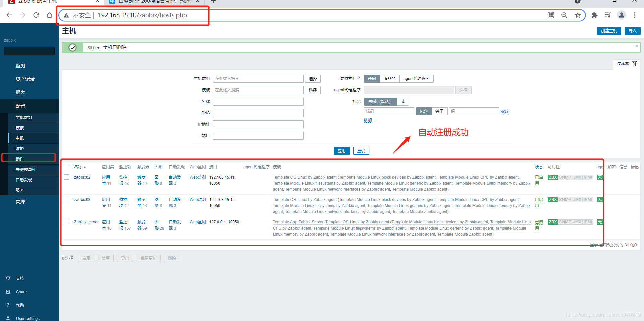
Task: Select 与/或 (默认) tag mode
Action: (380, 102)
